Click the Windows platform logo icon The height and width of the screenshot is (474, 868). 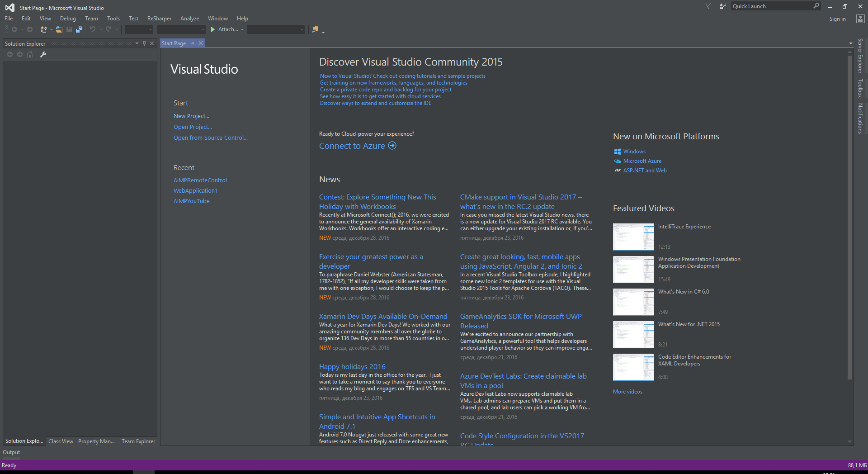point(617,152)
